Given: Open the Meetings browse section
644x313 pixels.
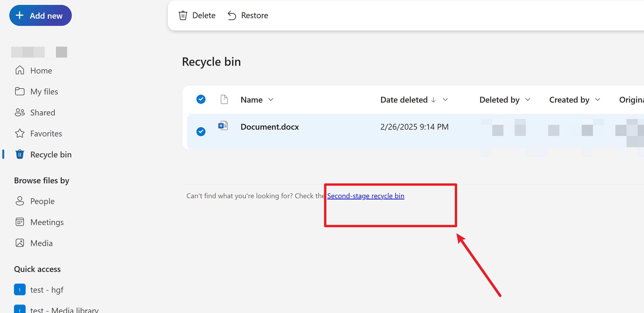Looking at the screenshot, I should pyautogui.click(x=47, y=222).
